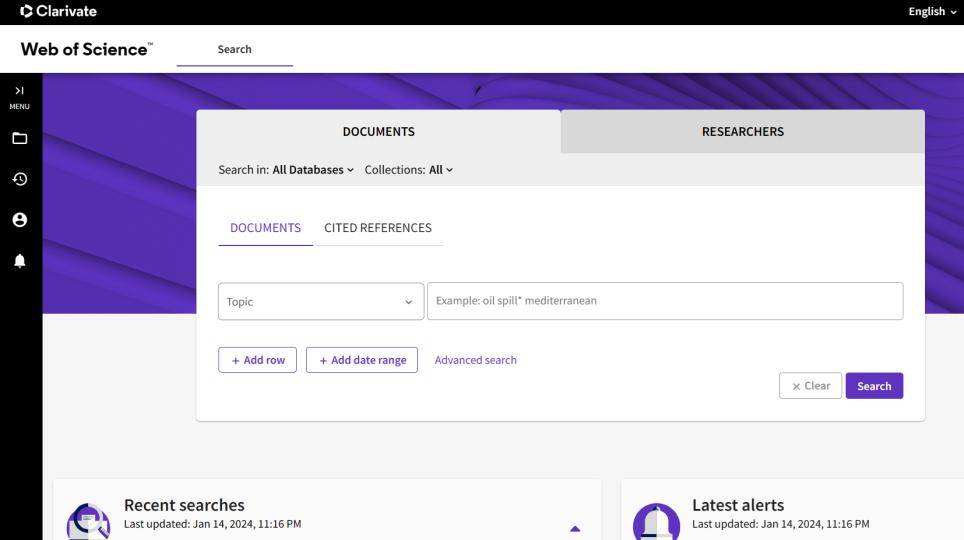The width and height of the screenshot is (964, 540).
Task: Click the Recent searches heading
Action: click(x=184, y=505)
